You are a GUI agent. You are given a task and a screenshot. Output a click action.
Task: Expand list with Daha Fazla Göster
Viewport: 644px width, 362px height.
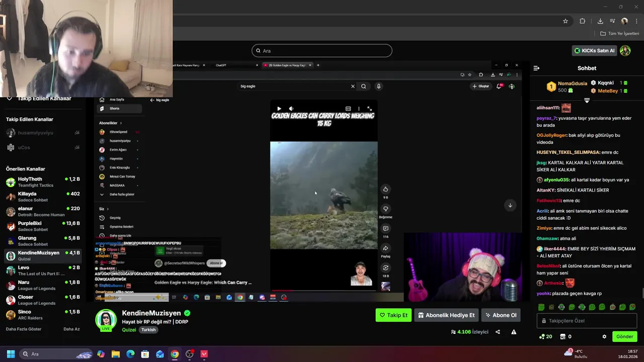[24, 329]
